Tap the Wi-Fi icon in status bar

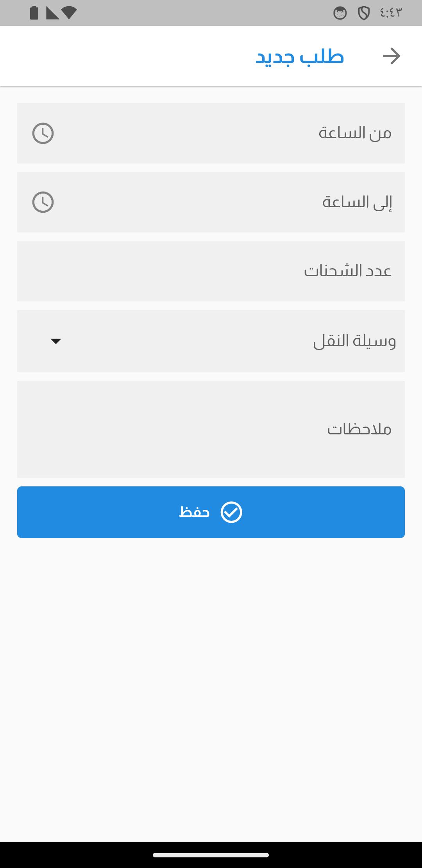pos(69,13)
